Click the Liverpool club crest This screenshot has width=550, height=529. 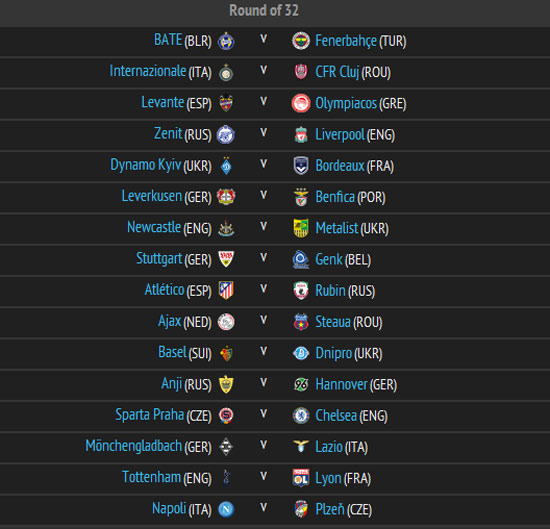pyautogui.click(x=301, y=135)
